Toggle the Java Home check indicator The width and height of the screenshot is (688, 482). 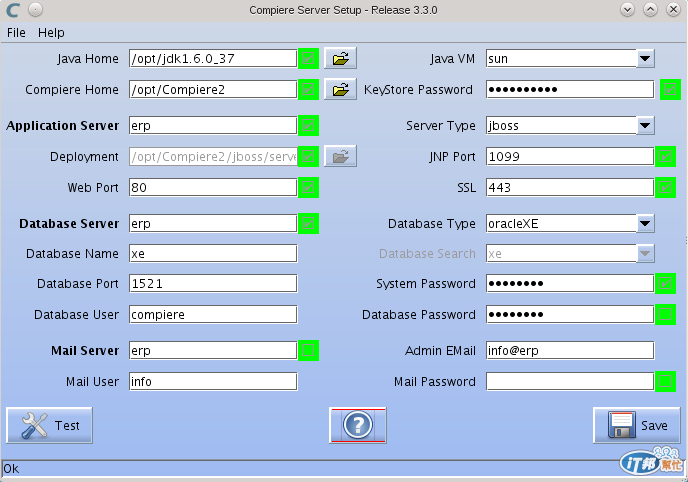308,58
